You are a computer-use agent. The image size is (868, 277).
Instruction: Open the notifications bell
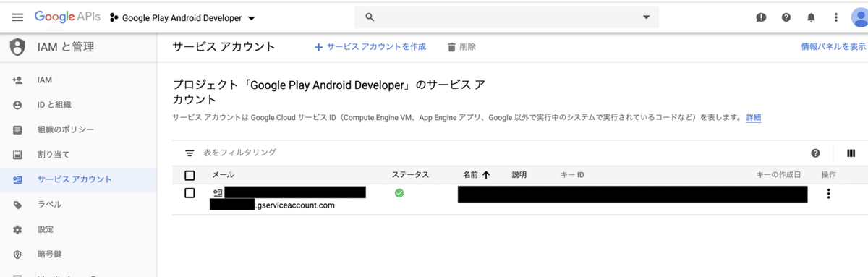(x=812, y=17)
